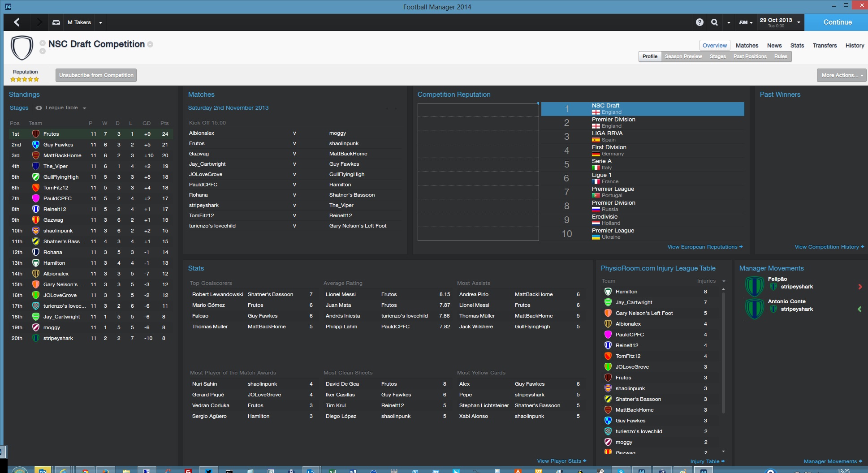The image size is (868, 473).
Task: Open View Player Stats link
Action: (561, 461)
